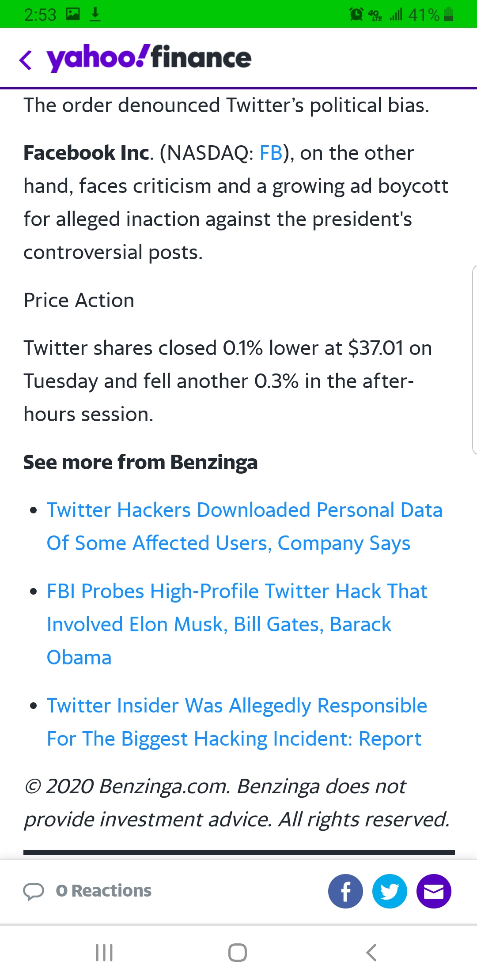
Task: Share article via email envelope icon
Action: point(434,891)
